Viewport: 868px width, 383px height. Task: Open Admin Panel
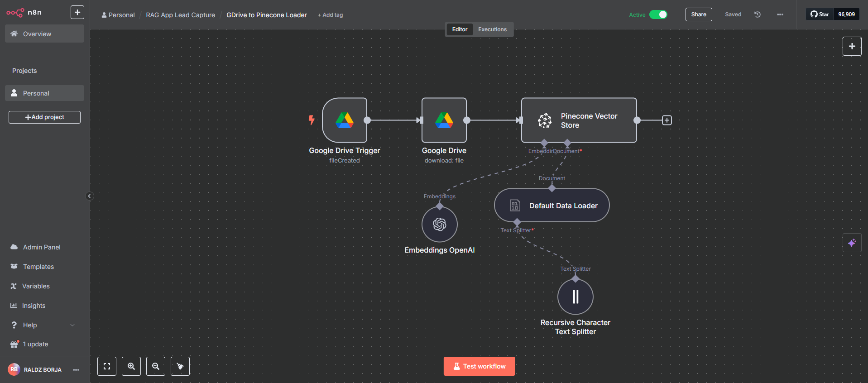(42, 247)
